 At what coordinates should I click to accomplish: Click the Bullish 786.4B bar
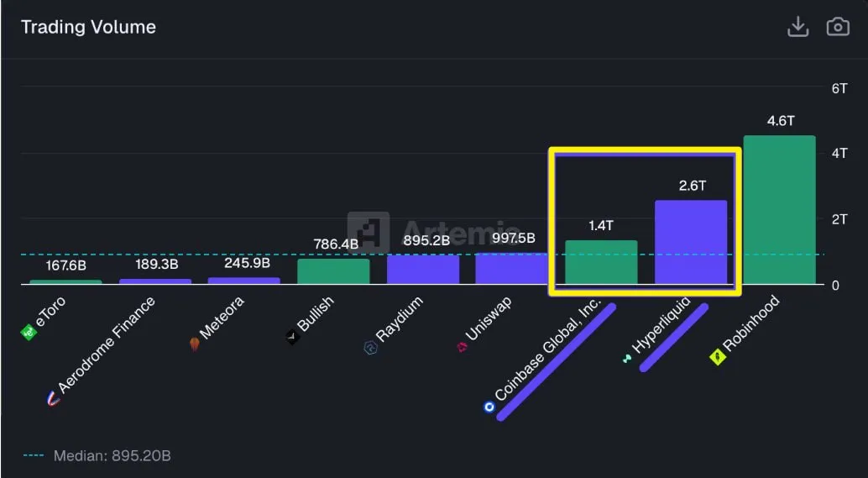point(333,271)
